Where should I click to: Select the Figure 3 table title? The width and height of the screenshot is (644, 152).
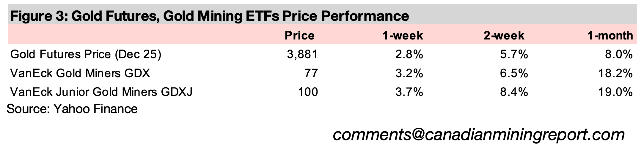(210, 16)
